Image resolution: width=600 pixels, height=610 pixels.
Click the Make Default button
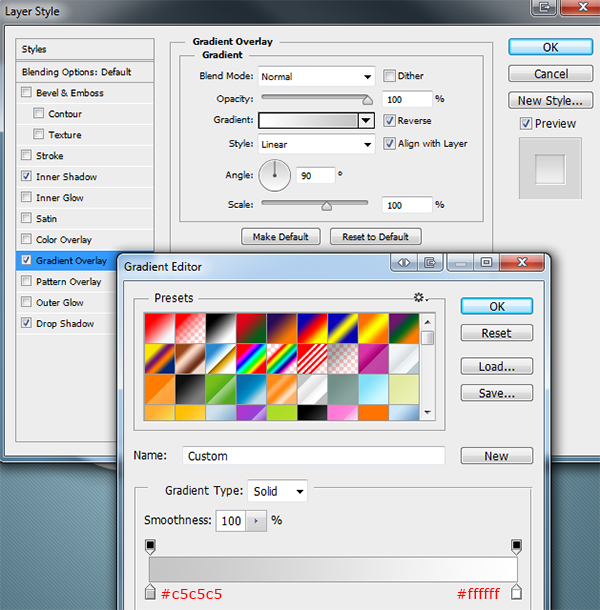pyautogui.click(x=281, y=237)
